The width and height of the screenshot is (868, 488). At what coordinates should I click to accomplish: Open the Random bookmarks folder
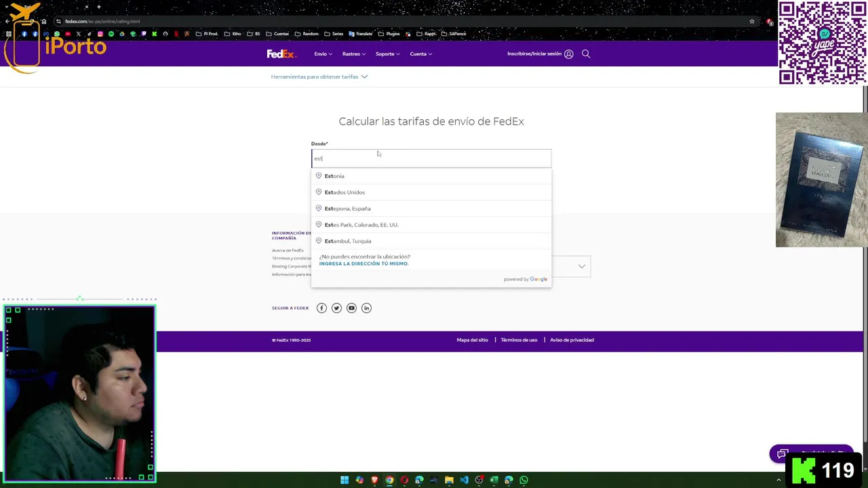(307, 34)
